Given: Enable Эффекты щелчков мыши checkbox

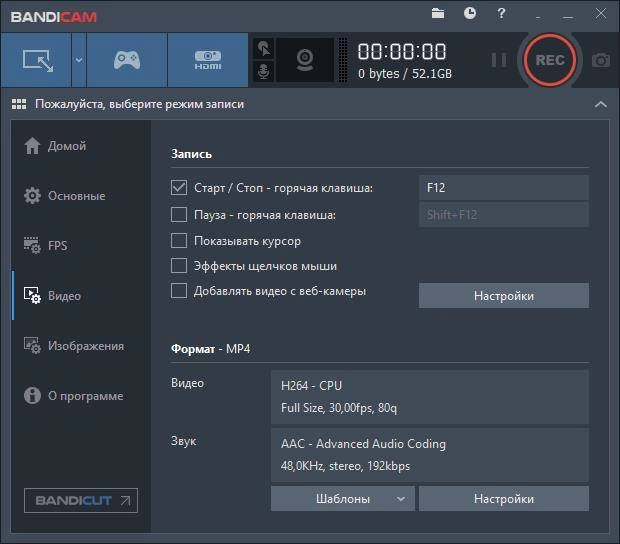Looking at the screenshot, I should (179, 266).
